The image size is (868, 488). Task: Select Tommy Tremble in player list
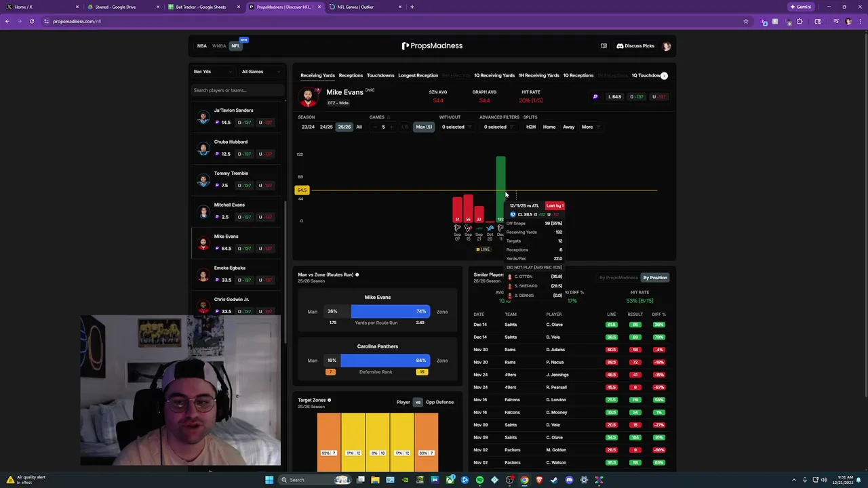(237, 180)
